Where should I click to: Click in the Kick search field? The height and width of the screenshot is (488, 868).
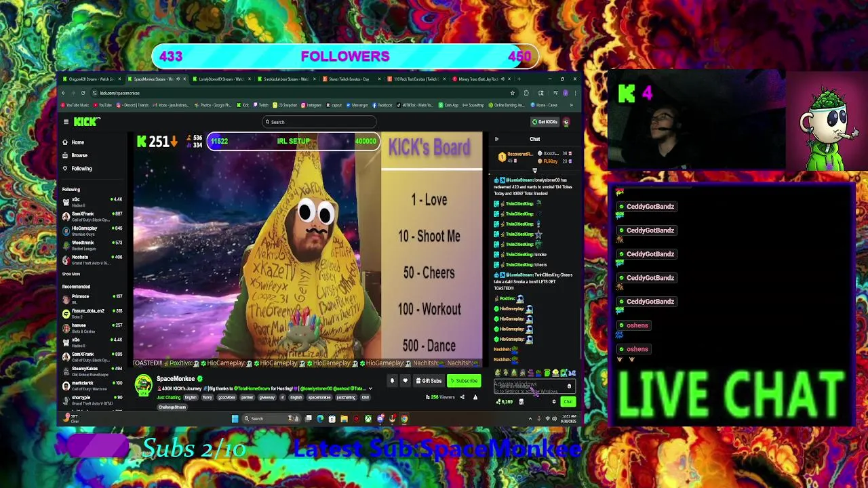[319, 122]
